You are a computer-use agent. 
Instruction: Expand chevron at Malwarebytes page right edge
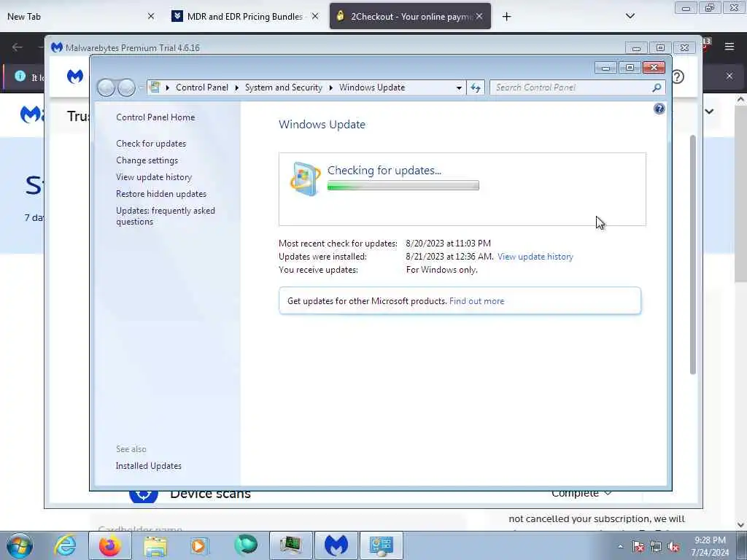click(x=709, y=112)
